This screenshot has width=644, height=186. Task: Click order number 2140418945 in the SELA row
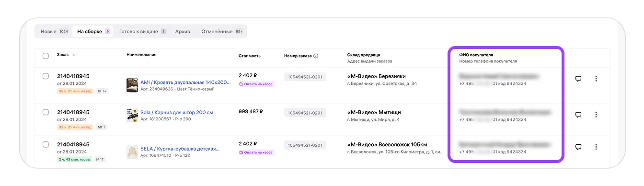coord(73,144)
